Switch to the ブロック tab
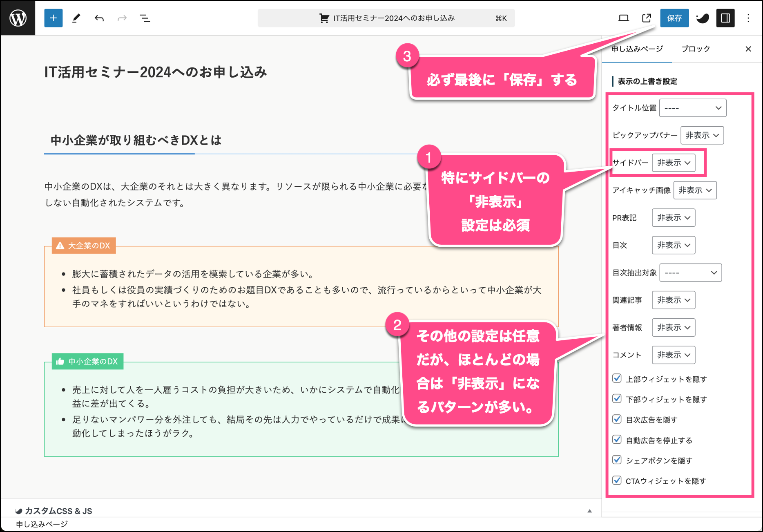This screenshot has width=763, height=532. point(696,49)
